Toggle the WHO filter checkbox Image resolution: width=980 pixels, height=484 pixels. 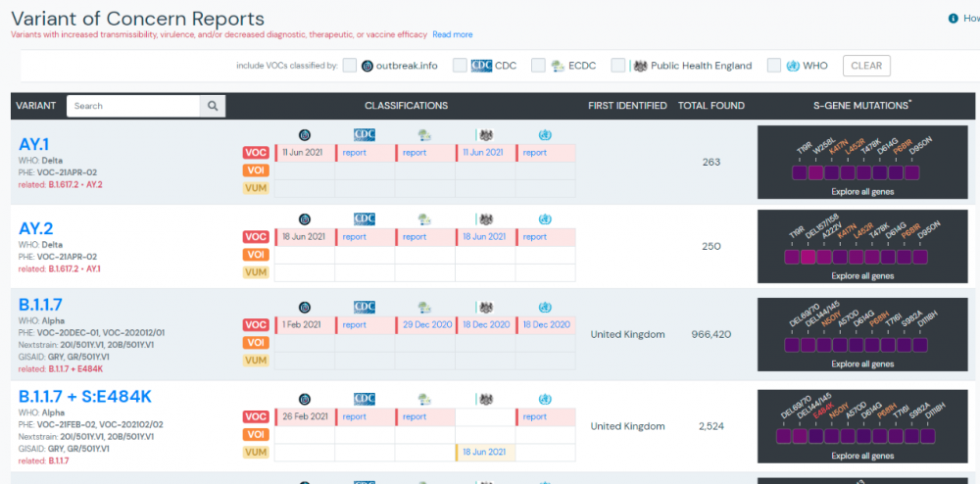[774, 66]
